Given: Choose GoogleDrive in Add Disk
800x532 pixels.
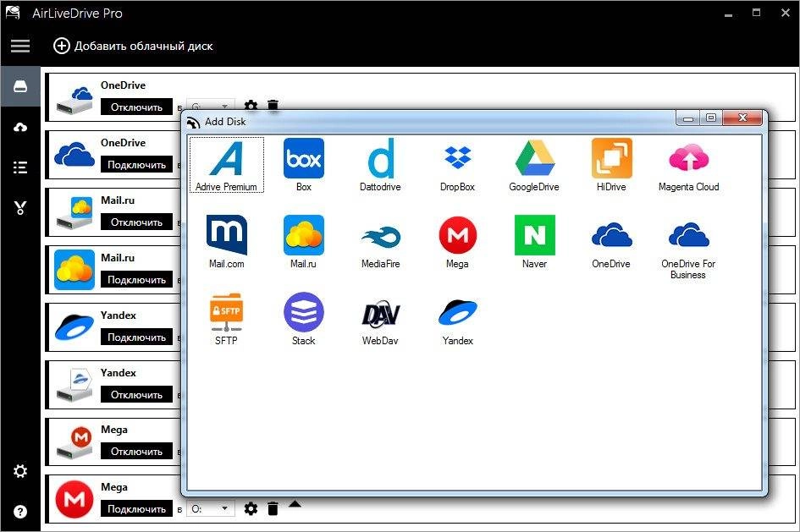Looking at the screenshot, I should coord(534,165).
